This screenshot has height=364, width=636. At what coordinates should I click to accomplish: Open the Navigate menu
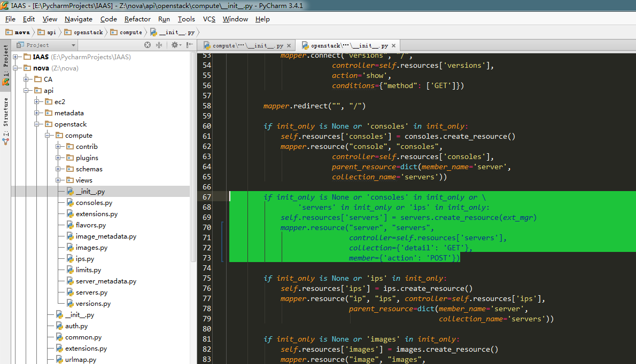[x=78, y=19]
